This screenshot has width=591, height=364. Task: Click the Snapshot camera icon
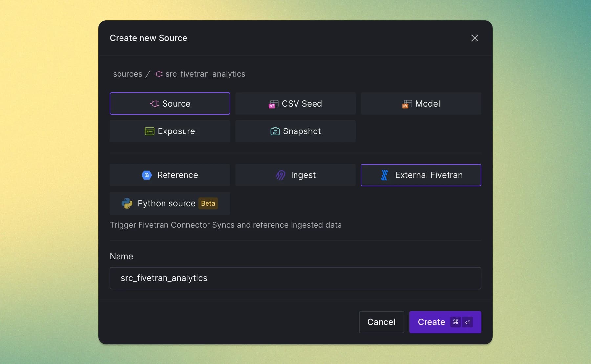pos(275,131)
